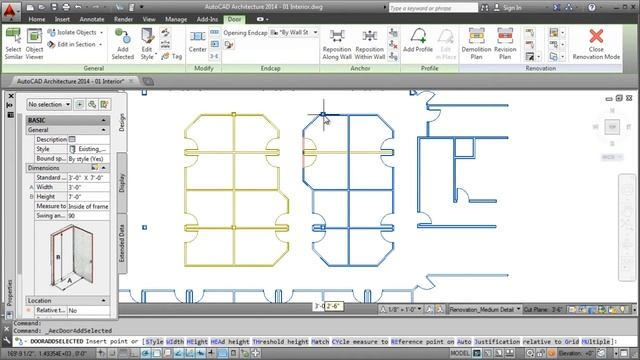640x360 pixels.
Task: Open the Home ribbon tab
Action: (x=37, y=19)
